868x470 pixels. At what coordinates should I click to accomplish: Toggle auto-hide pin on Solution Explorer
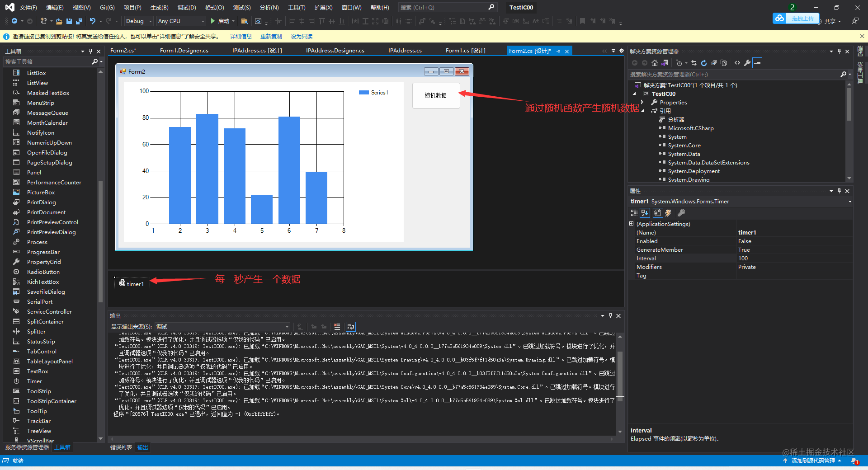point(839,52)
